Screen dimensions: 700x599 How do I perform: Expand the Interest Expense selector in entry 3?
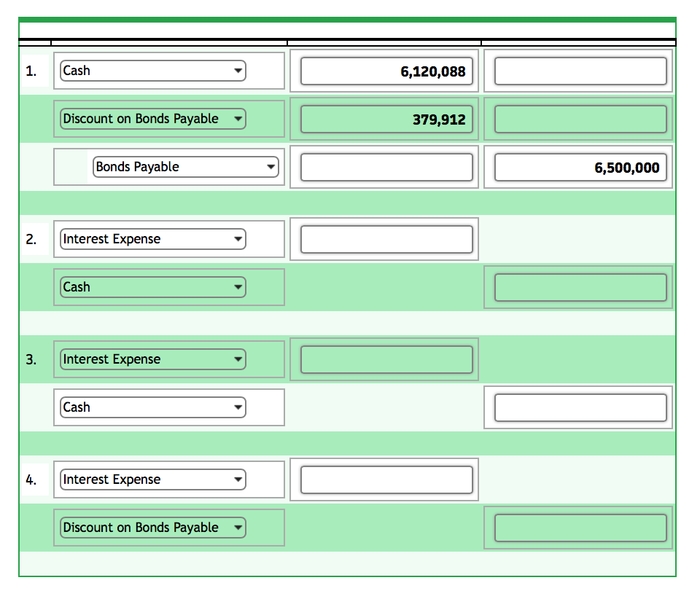(x=238, y=359)
